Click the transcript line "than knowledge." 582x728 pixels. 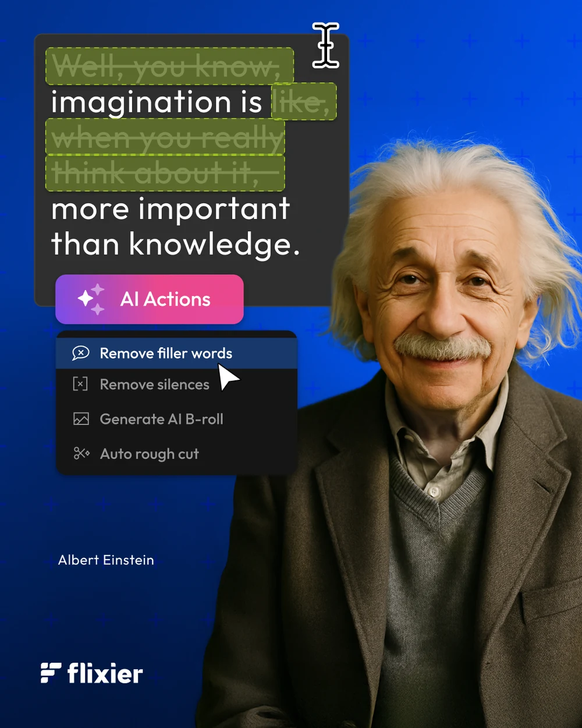pos(176,243)
